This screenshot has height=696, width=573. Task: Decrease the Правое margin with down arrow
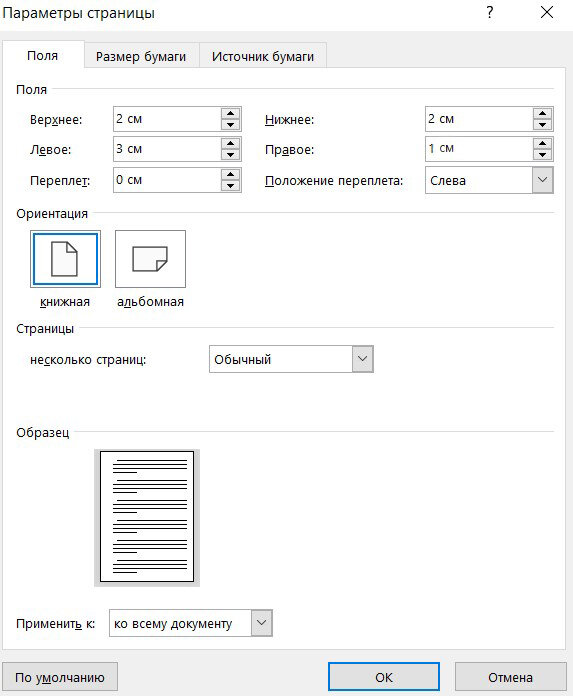542,155
